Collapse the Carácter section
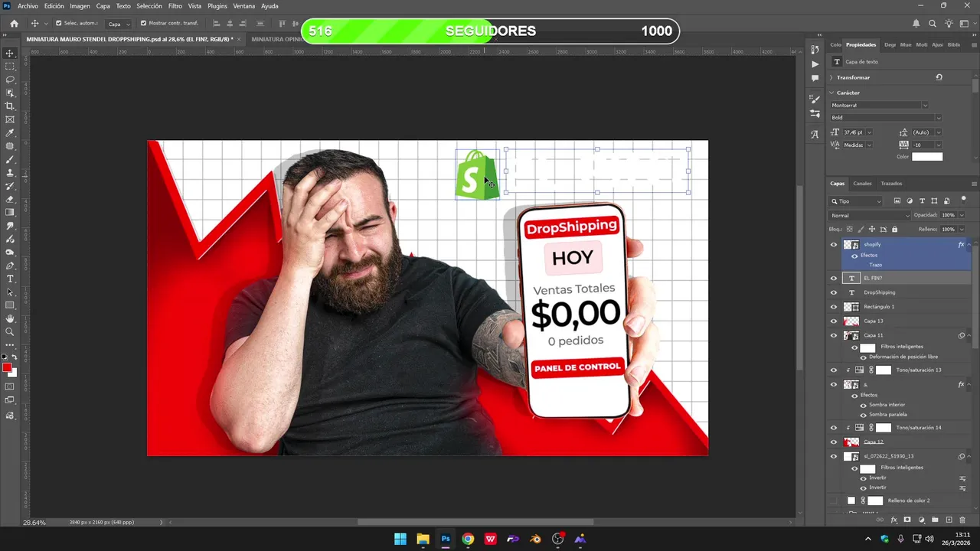The height and width of the screenshot is (551, 980). [x=831, y=93]
